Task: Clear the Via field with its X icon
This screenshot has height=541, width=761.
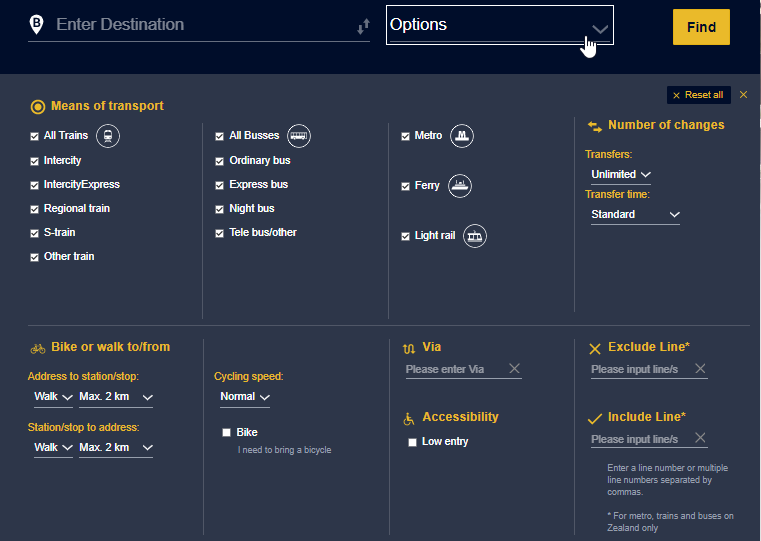Action: [x=514, y=369]
